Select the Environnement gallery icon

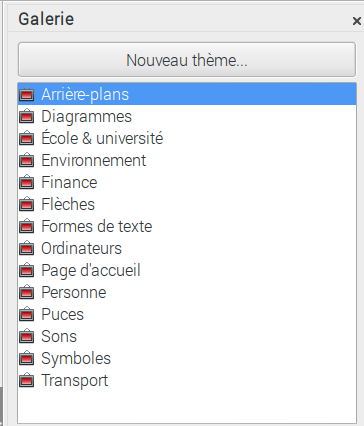click(x=27, y=160)
